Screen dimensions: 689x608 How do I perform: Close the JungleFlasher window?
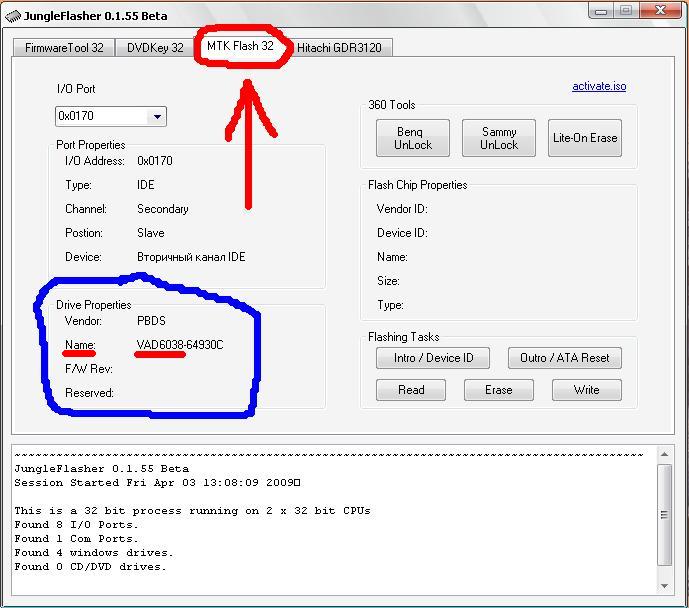[660, 11]
